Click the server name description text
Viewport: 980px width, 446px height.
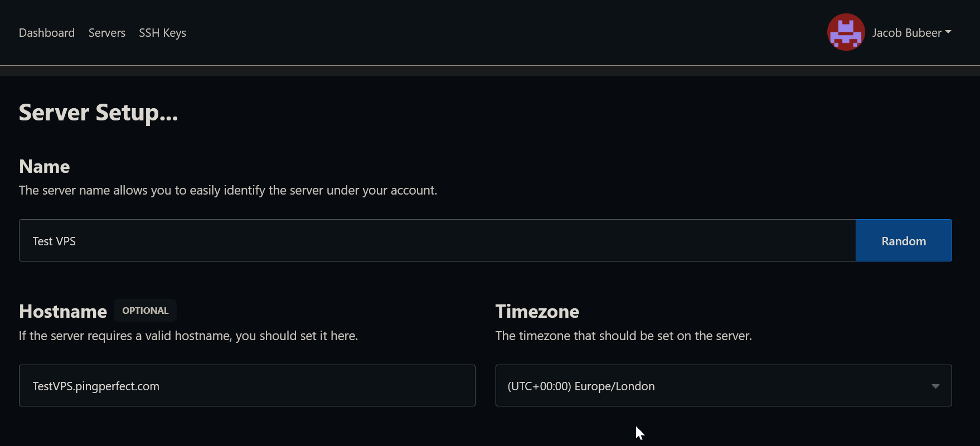228,191
